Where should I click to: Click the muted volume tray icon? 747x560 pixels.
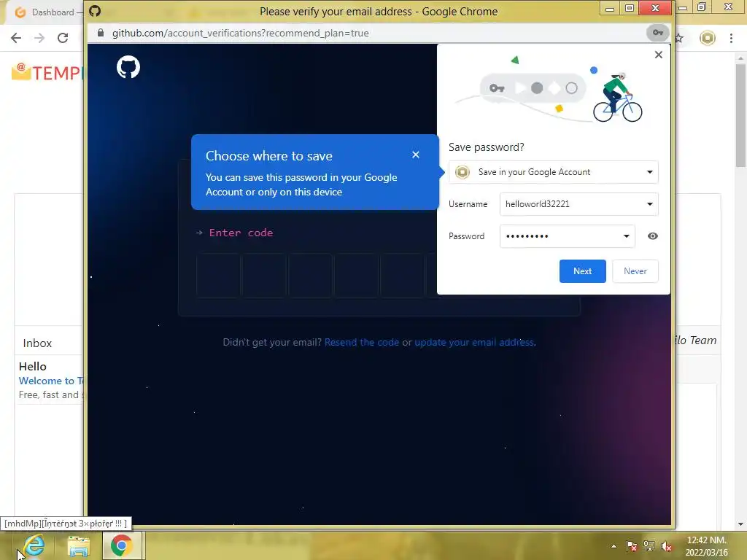pyautogui.click(x=667, y=546)
